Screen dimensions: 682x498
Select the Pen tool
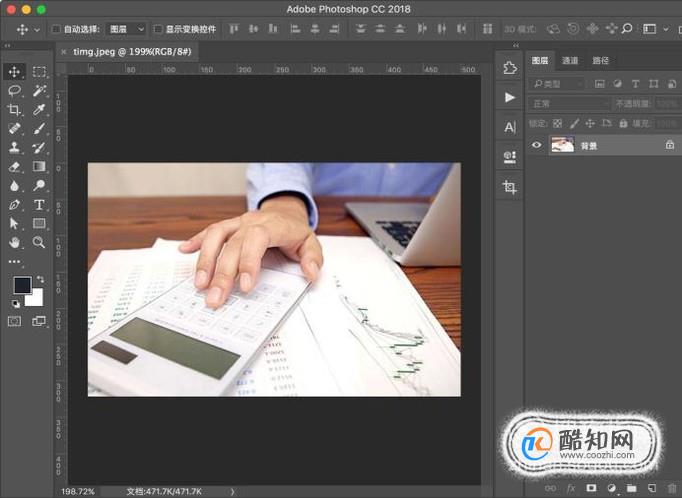pyautogui.click(x=14, y=205)
